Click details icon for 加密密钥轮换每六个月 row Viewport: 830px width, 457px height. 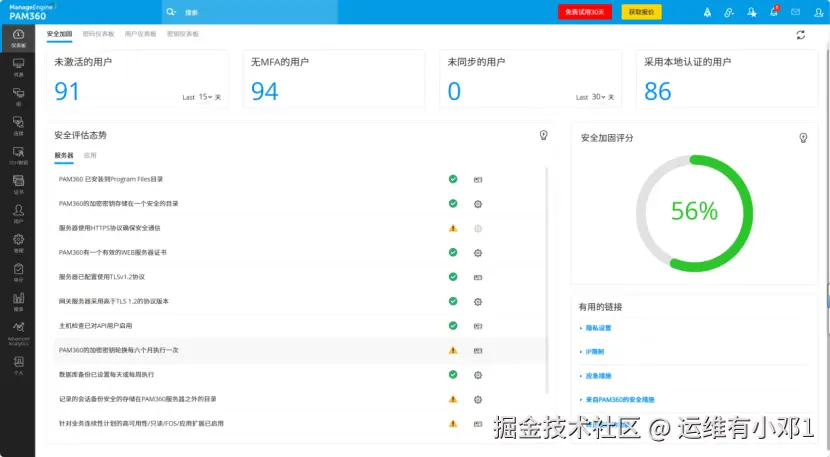477,351
